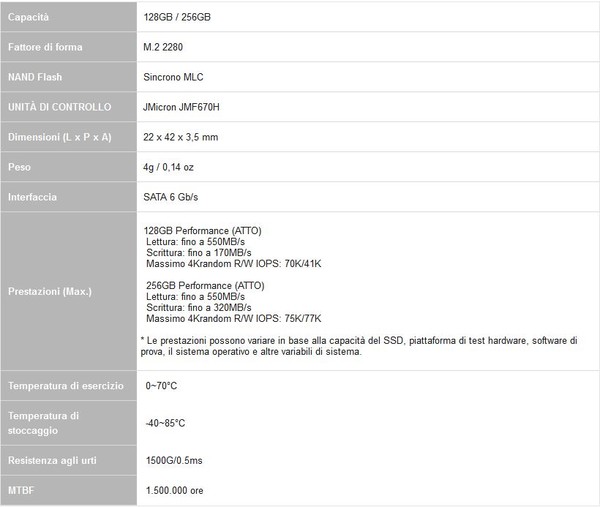The height and width of the screenshot is (507, 600).
Task: Click the 'Capacità' row label
Action: [28, 17]
